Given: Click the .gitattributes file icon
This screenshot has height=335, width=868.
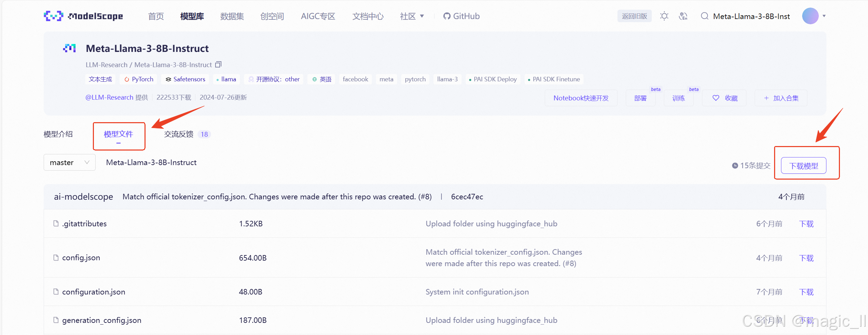Looking at the screenshot, I should 56,224.
